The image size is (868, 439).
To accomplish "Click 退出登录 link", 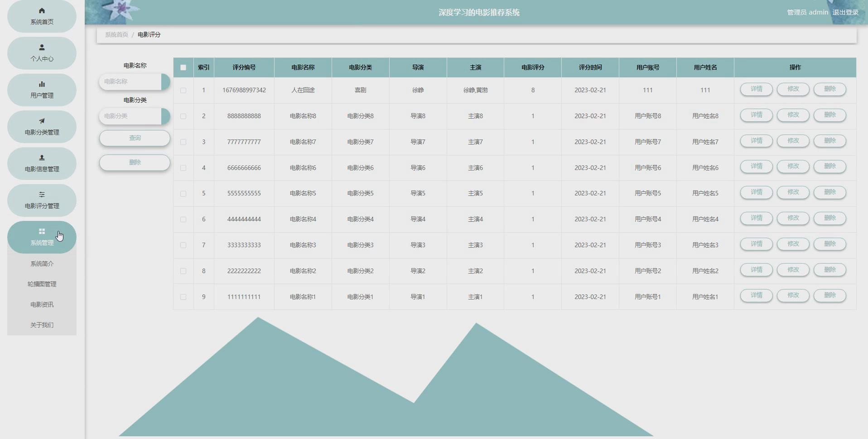I will pos(845,12).
